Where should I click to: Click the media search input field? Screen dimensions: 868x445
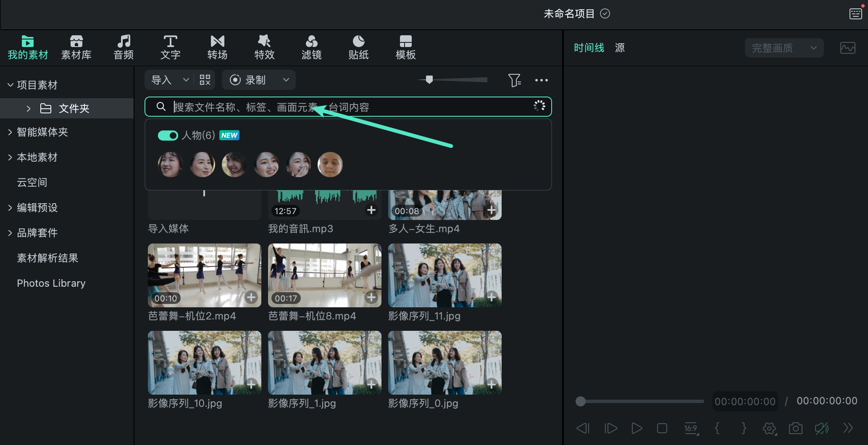348,107
